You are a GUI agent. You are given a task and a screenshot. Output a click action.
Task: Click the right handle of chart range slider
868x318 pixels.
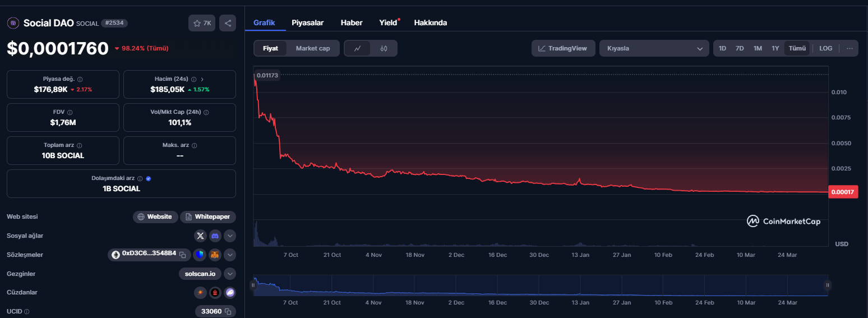(828, 285)
